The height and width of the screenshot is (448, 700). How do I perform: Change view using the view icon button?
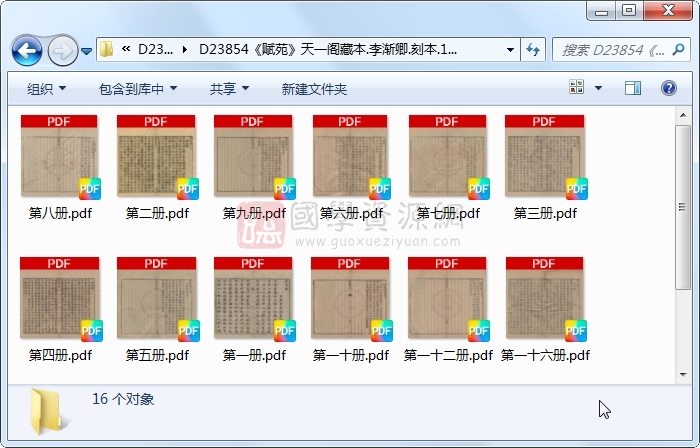click(576, 87)
